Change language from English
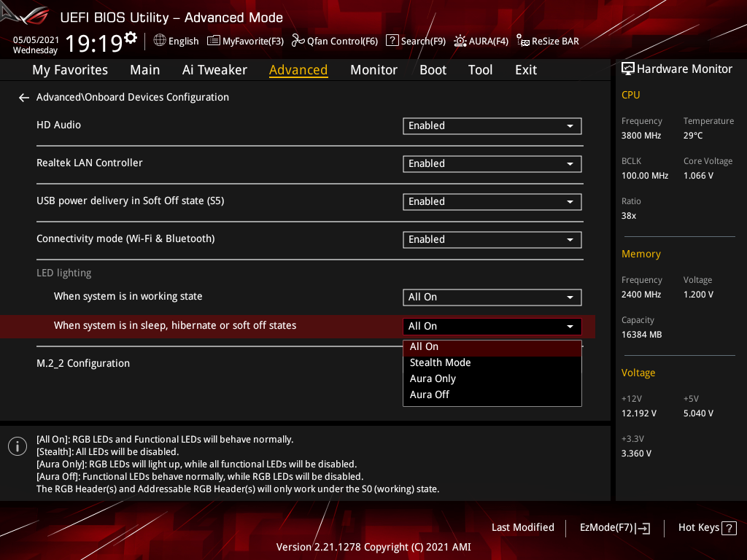The width and height of the screenshot is (747, 560). [183, 42]
